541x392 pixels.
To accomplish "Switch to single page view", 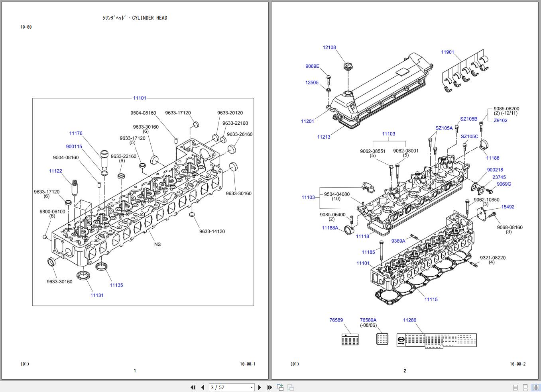I will 515,387.
